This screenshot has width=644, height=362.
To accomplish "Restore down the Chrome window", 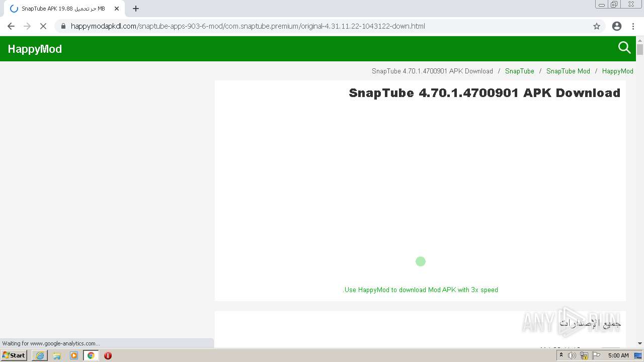I will pyautogui.click(x=614, y=5).
